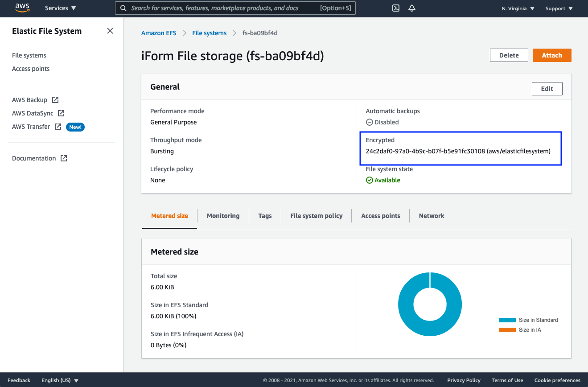Open the Feedback link in footer
The height and width of the screenshot is (387, 588).
tap(19, 380)
